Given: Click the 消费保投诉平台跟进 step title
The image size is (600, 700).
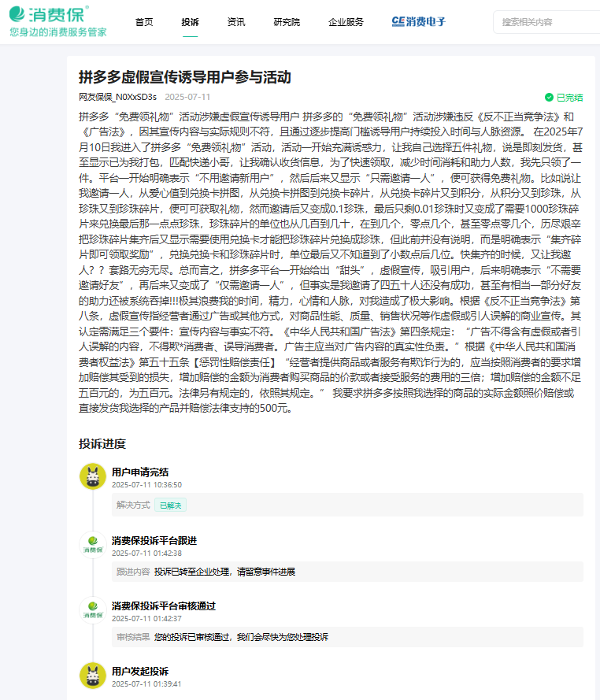Looking at the screenshot, I should click(154, 541).
